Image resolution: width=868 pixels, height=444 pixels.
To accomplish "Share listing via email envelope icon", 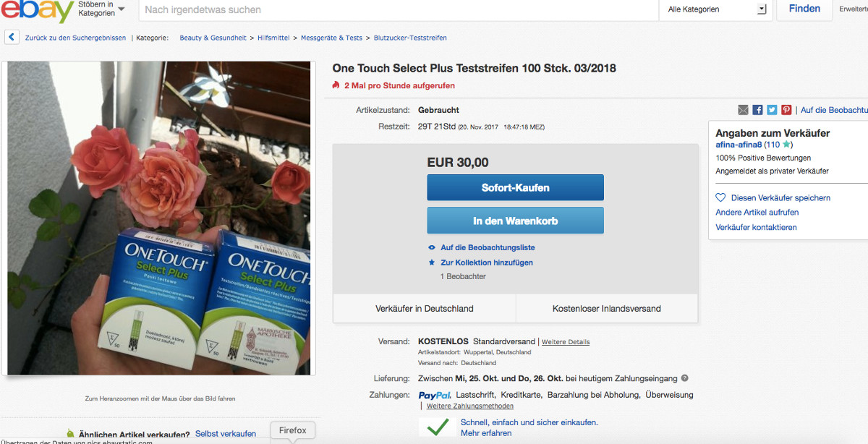I will (743, 110).
